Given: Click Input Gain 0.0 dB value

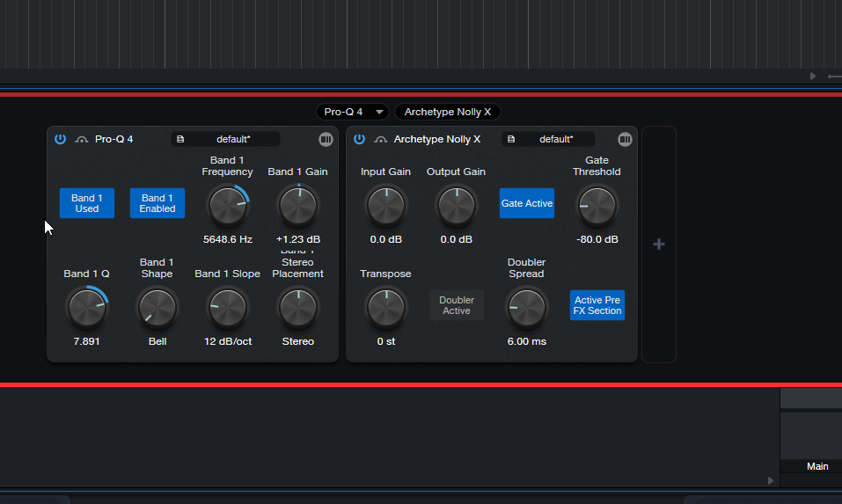Looking at the screenshot, I should [385, 239].
